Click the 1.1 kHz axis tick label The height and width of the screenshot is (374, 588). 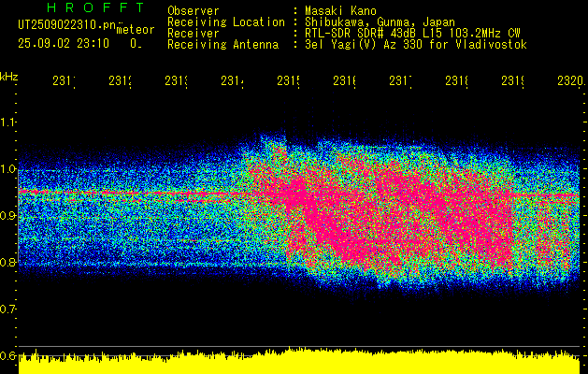click(8, 122)
